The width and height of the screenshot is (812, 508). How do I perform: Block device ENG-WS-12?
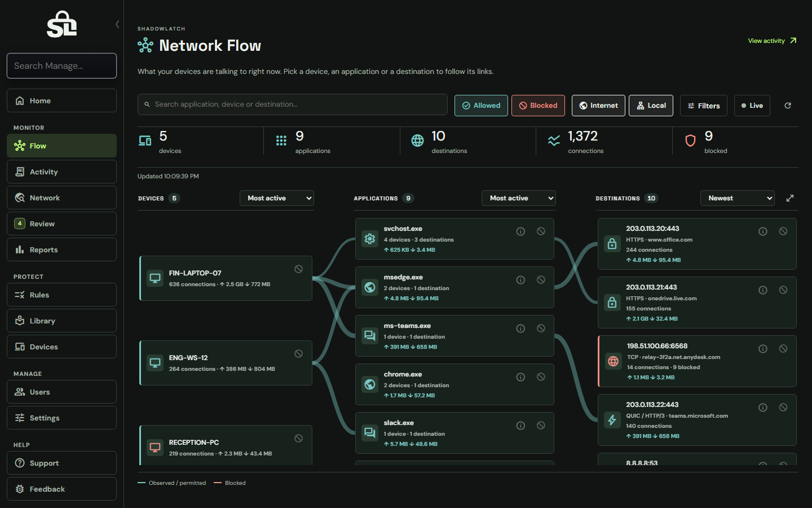click(x=299, y=354)
